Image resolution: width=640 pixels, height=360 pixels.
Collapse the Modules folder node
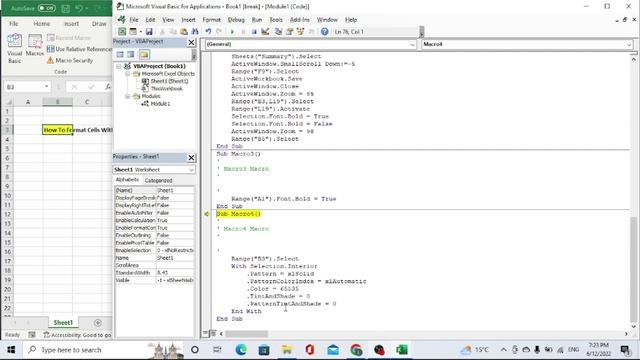coord(127,96)
